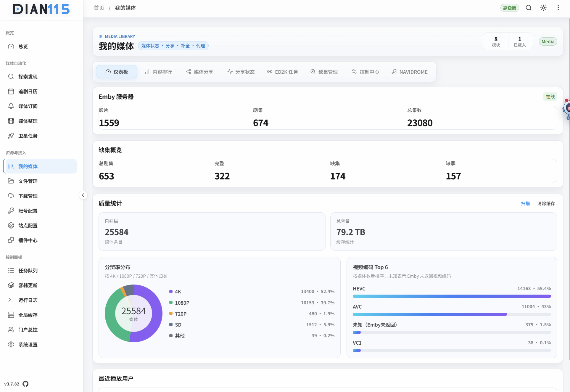Click the 文件管理 folder icon
570x392 pixels.
(11, 181)
